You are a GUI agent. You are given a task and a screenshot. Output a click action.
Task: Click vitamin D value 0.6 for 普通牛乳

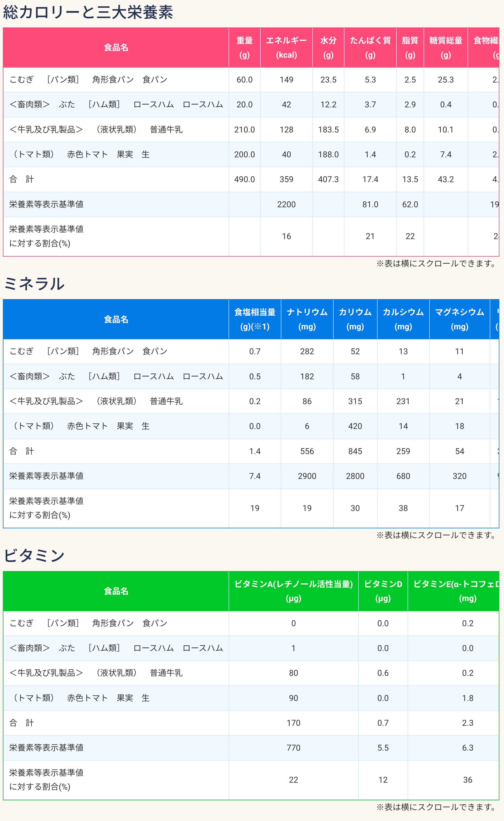tap(383, 673)
